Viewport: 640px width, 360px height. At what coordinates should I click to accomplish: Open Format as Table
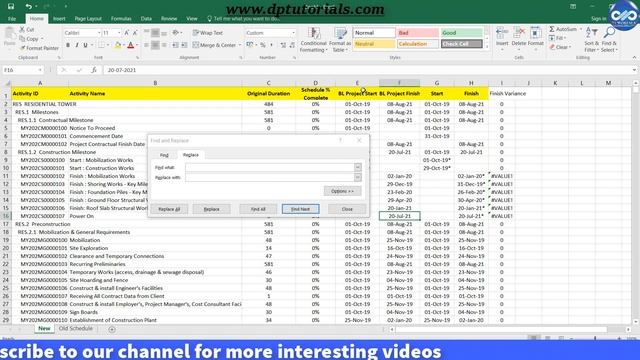pyautogui.click(x=340, y=40)
